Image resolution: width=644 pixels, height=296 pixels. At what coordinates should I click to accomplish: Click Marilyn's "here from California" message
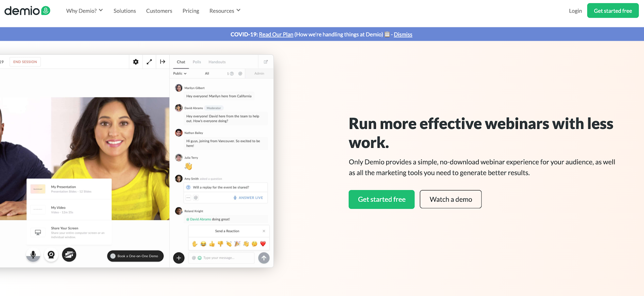click(219, 96)
